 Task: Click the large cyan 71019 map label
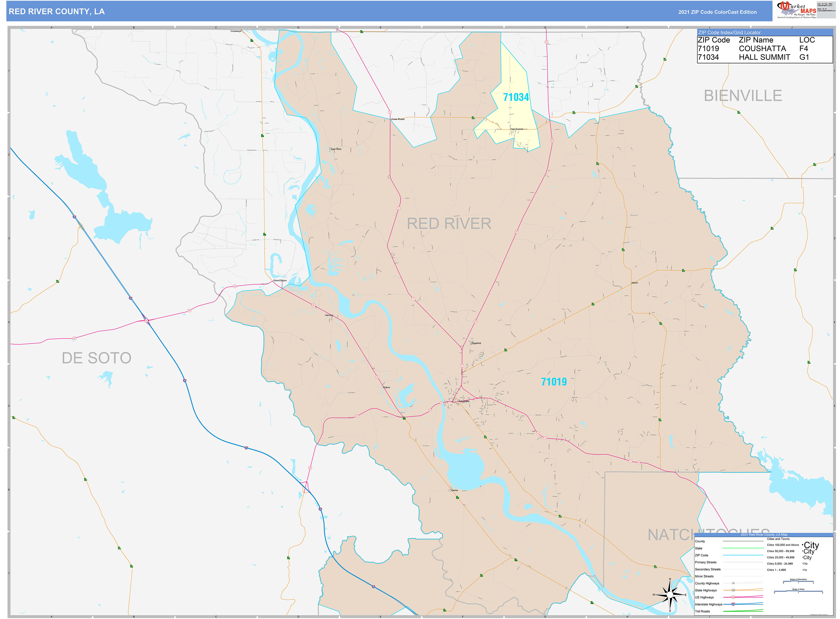point(553,382)
